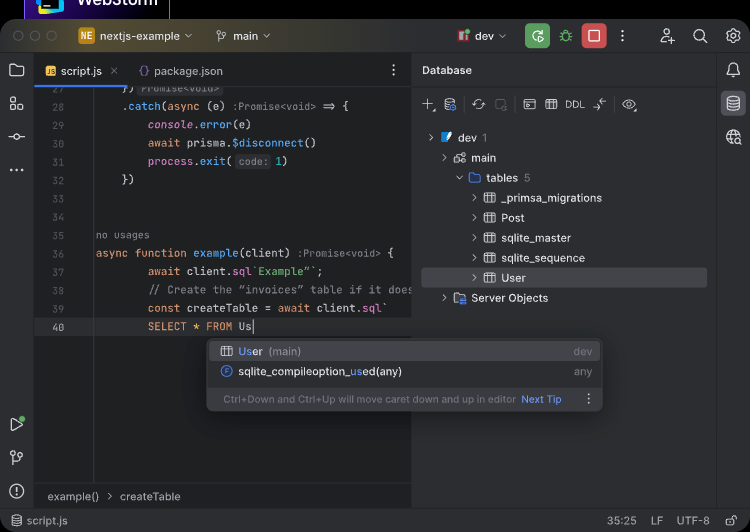Open the Run services tool window

pos(17,424)
